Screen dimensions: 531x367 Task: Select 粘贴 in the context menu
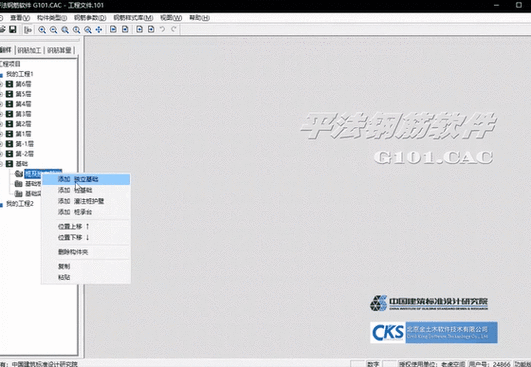click(x=86, y=277)
